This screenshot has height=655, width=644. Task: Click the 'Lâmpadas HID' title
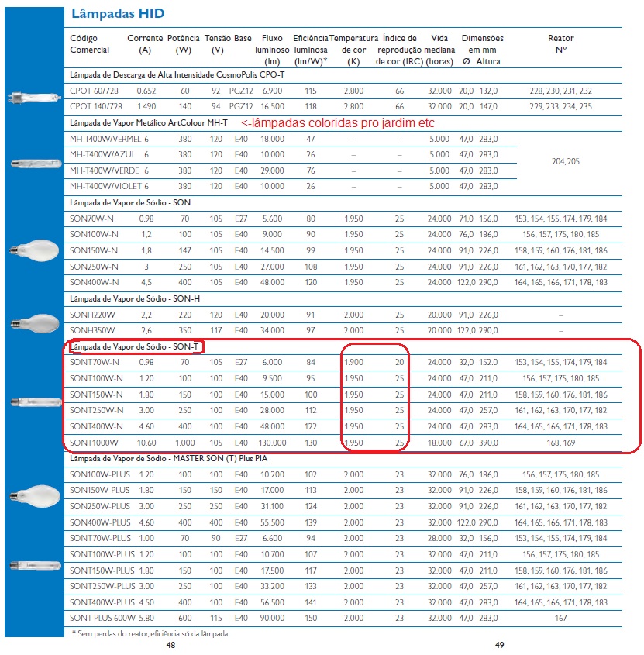tap(118, 13)
